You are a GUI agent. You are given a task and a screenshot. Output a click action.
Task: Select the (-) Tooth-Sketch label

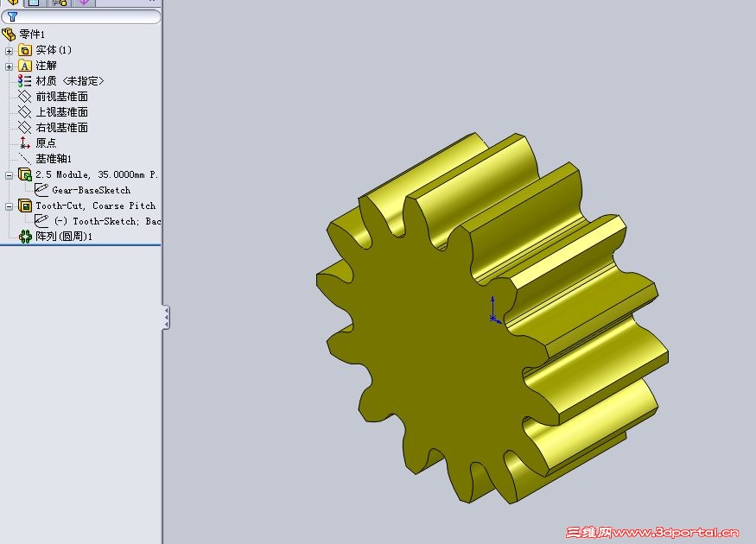[107, 221]
